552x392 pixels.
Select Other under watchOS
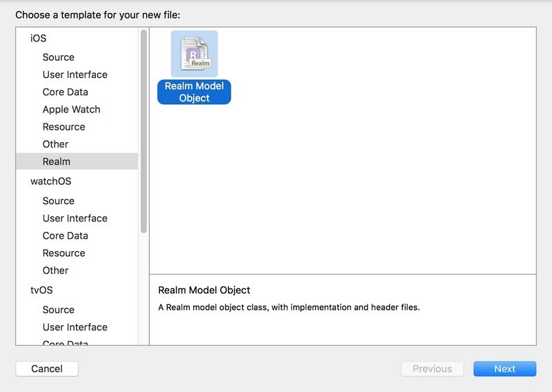coord(55,271)
